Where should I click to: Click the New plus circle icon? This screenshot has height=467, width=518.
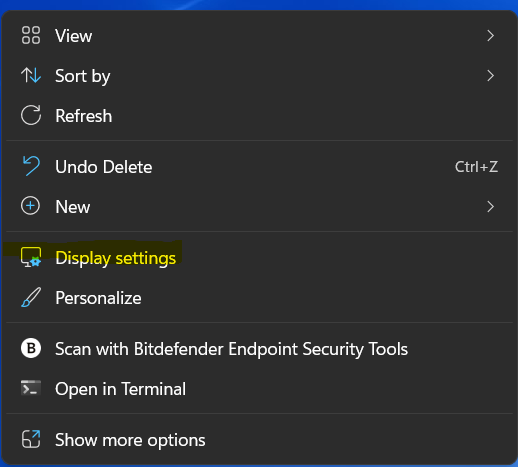coord(30,206)
